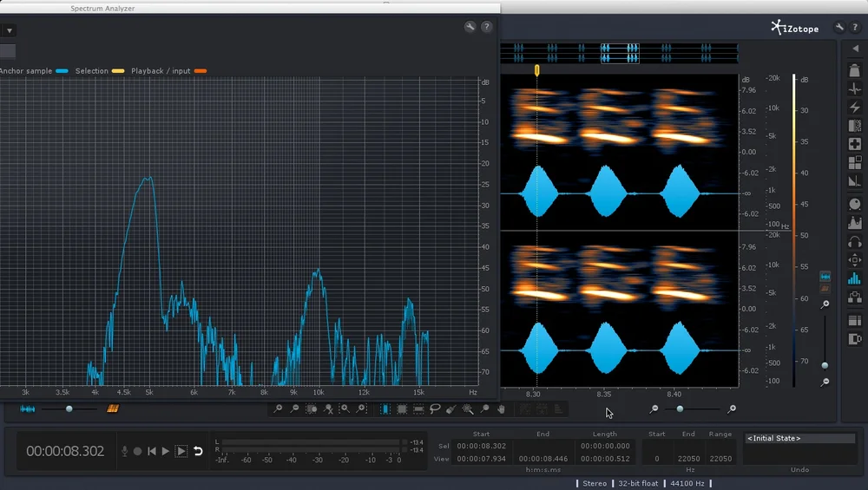Click the horizontal zoom out magnifier
This screenshot has height=490, width=868.
pos(654,408)
